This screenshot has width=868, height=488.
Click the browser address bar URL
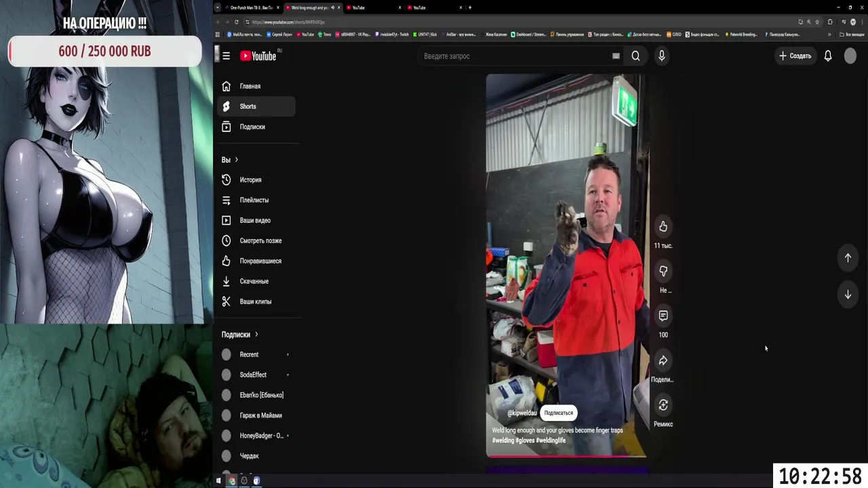click(x=289, y=22)
